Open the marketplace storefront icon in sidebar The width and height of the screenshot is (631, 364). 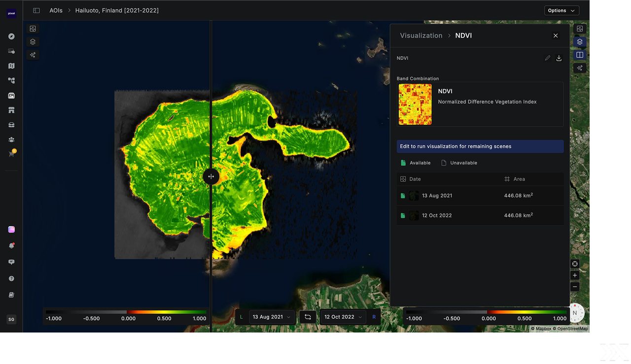[11, 110]
